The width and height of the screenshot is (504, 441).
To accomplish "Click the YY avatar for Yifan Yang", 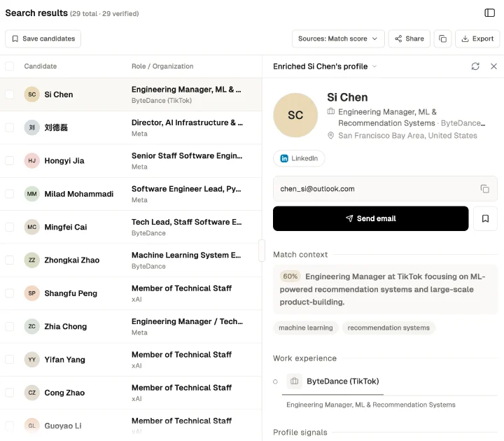I will 31,359.
